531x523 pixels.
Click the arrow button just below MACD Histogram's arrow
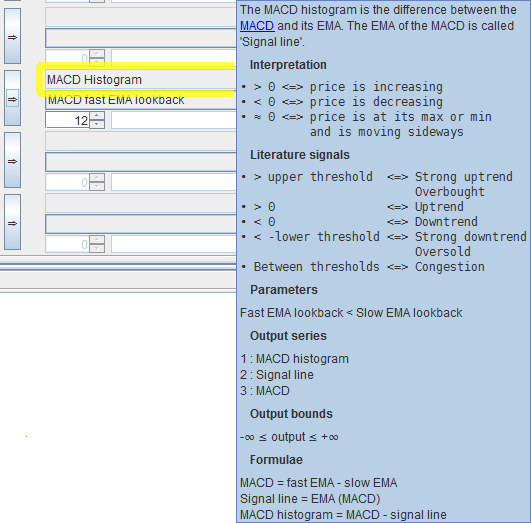13,160
